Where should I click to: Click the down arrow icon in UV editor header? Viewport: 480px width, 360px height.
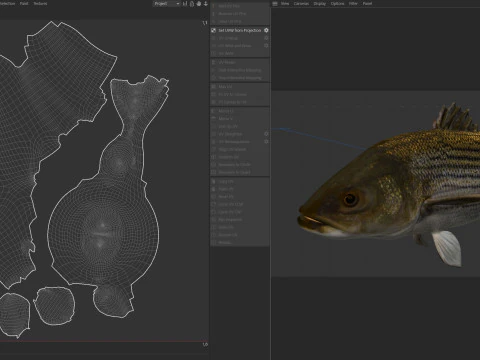[x=206, y=4]
